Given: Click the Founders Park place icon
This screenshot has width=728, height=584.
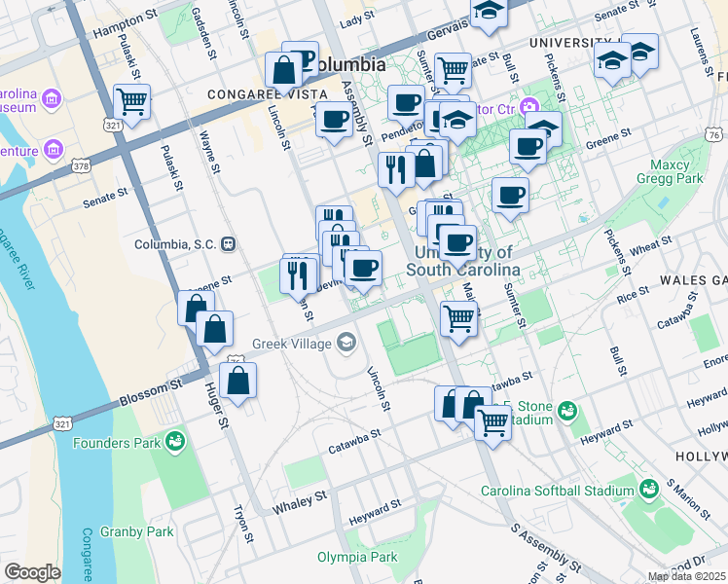Looking at the screenshot, I should click(175, 442).
